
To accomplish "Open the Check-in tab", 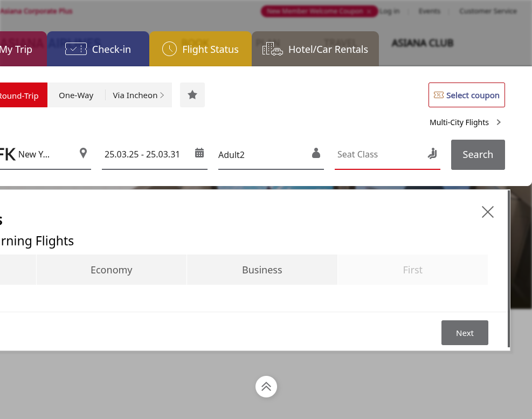I will [x=98, y=49].
